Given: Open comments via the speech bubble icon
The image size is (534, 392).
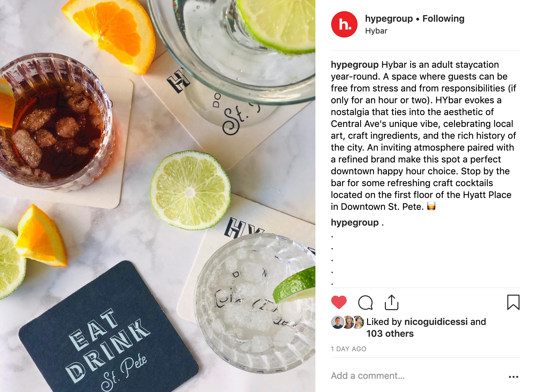Looking at the screenshot, I should [365, 303].
